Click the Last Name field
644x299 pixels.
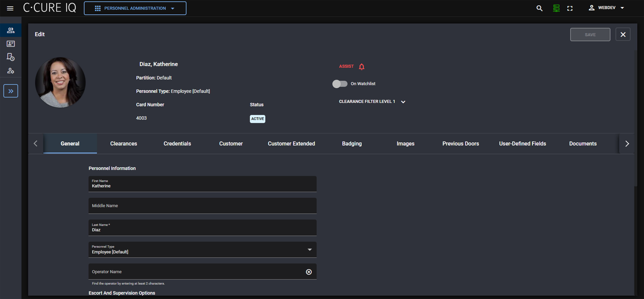point(203,228)
